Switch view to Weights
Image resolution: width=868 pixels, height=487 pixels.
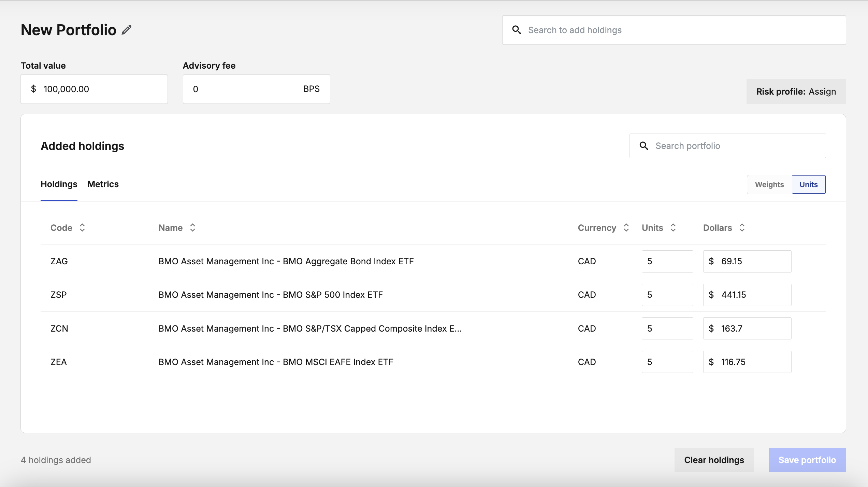[769, 184]
